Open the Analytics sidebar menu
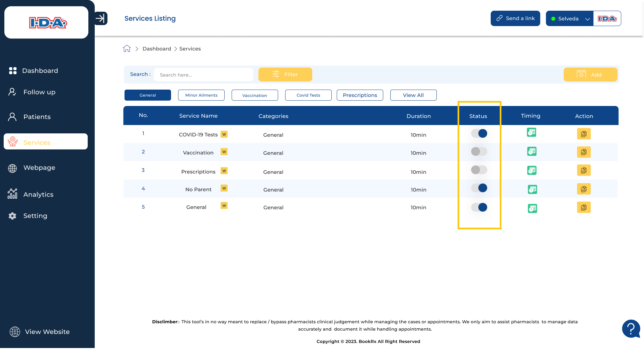 coord(38,195)
